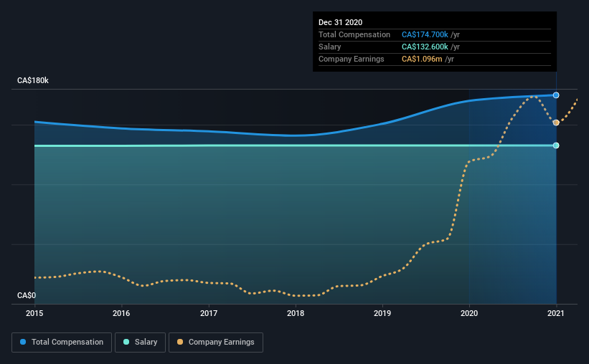Click the CA$1.096m earnings tooltip value

(422, 59)
